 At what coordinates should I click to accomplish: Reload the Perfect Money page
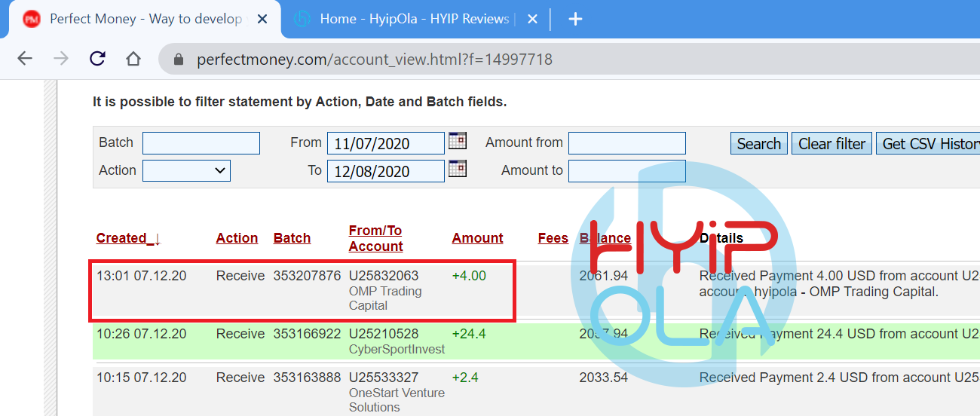coord(97,59)
